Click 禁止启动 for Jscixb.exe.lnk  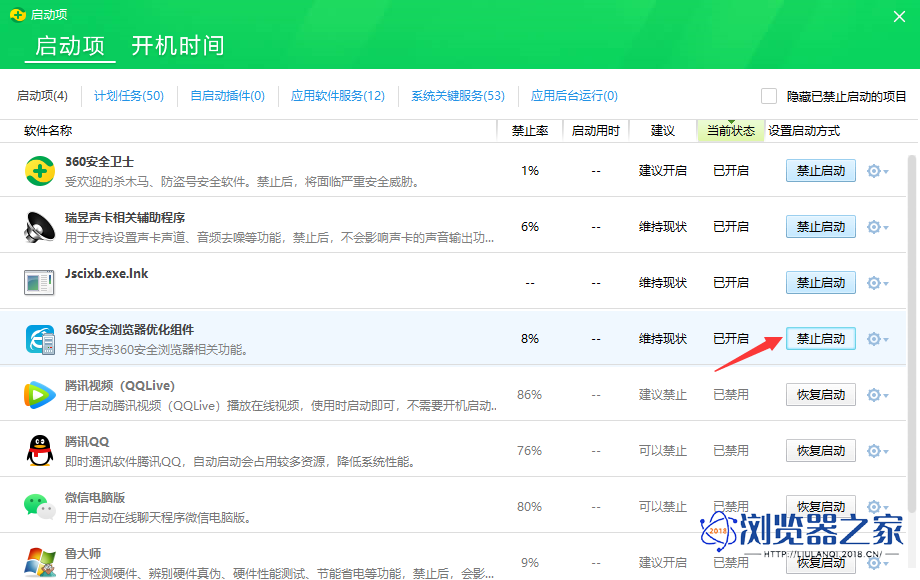tap(820, 283)
